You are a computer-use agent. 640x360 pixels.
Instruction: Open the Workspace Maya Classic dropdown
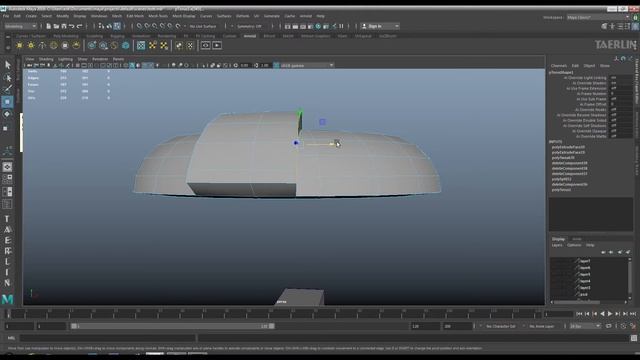click(x=598, y=17)
